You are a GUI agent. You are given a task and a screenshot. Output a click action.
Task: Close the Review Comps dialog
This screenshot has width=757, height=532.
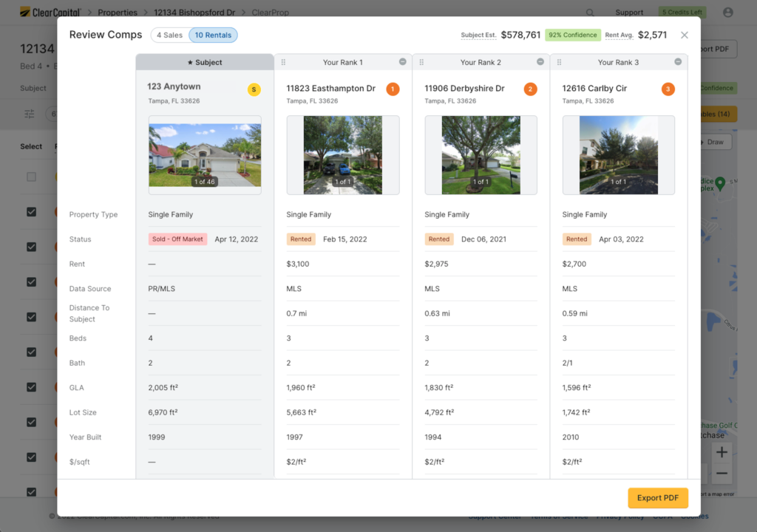(684, 35)
